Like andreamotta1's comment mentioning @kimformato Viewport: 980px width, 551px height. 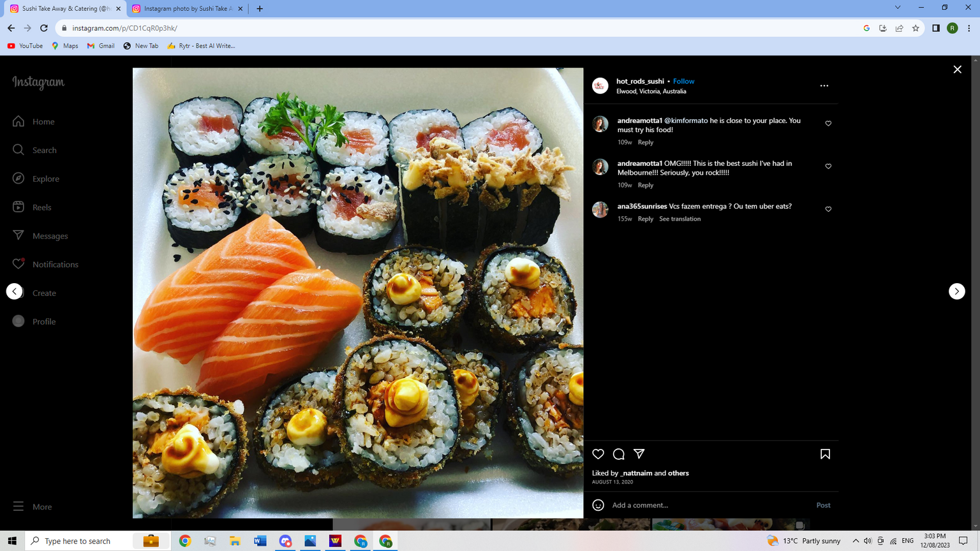click(x=828, y=124)
